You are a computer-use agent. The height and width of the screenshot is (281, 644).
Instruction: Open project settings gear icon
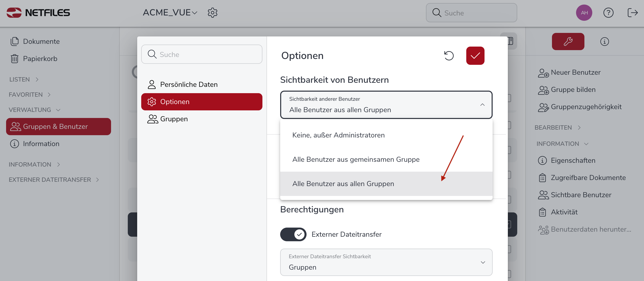click(x=212, y=13)
